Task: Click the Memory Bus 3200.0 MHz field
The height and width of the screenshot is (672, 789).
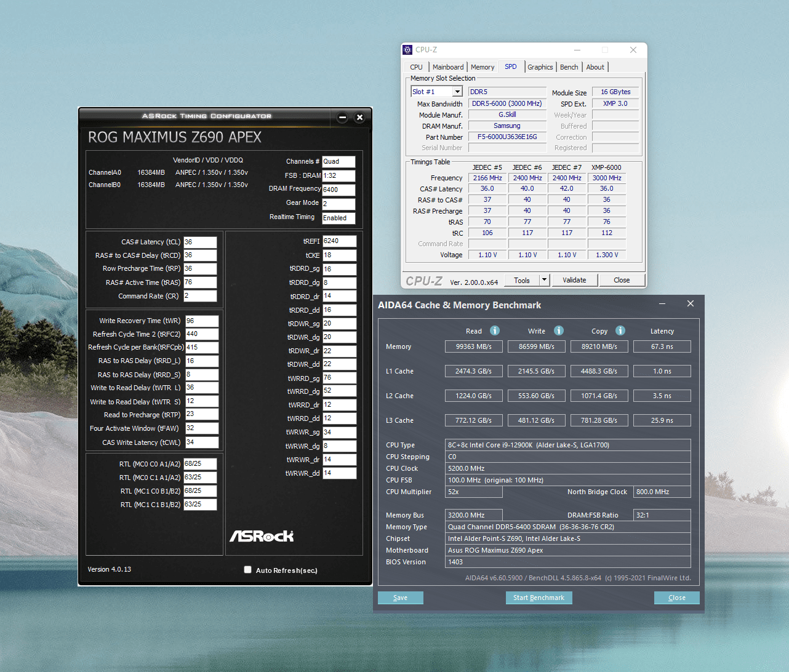Action: pos(474,515)
